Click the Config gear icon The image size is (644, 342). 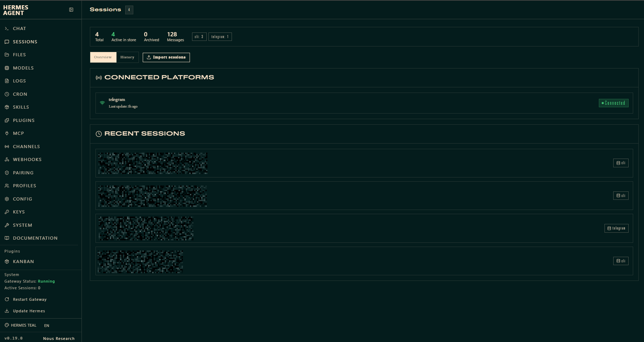[x=7, y=199]
